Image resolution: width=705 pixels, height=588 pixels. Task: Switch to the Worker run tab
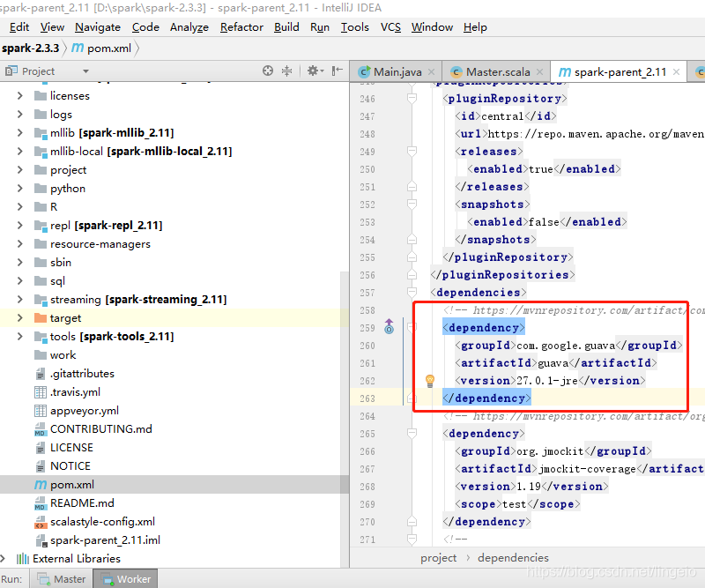125,579
